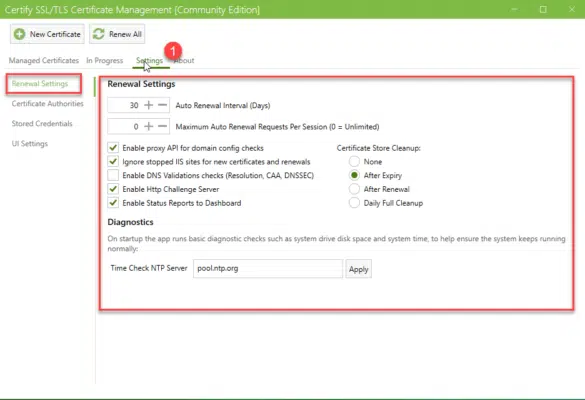585x400 pixels.
Task: Click the Renewal Settings panel heading
Action: pyautogui.click(x=141, y=84)
